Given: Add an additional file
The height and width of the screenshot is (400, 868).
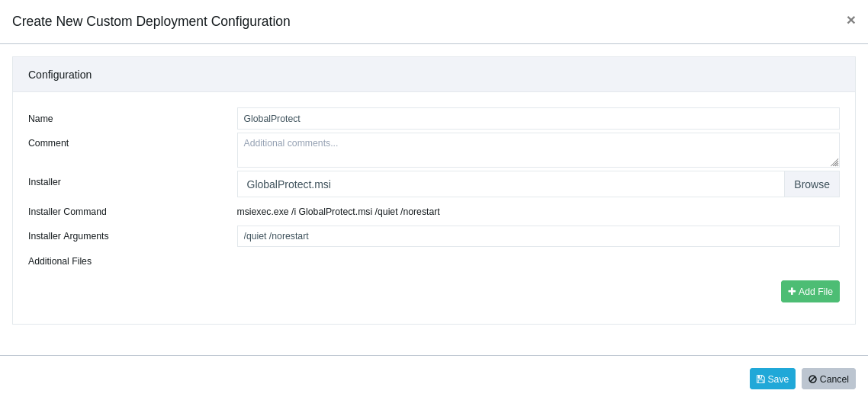Looking at the screenshot, I should 810,292.
